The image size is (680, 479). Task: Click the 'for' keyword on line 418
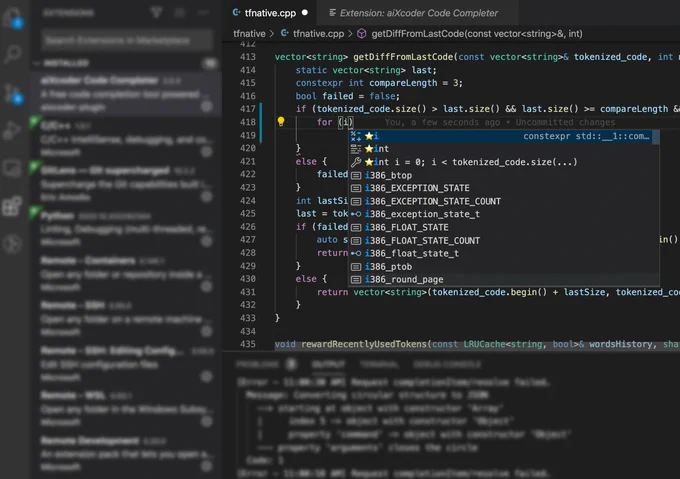[x=324, y=122]
